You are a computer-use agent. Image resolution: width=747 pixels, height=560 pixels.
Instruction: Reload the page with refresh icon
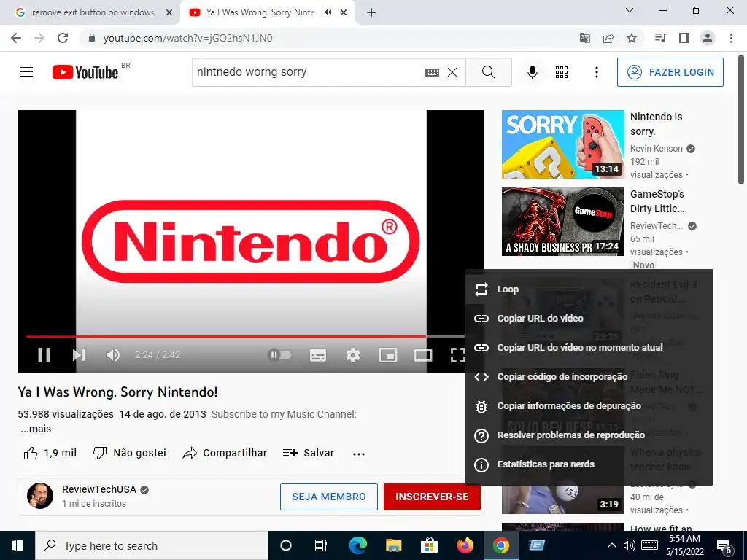[x=63, y=38]
